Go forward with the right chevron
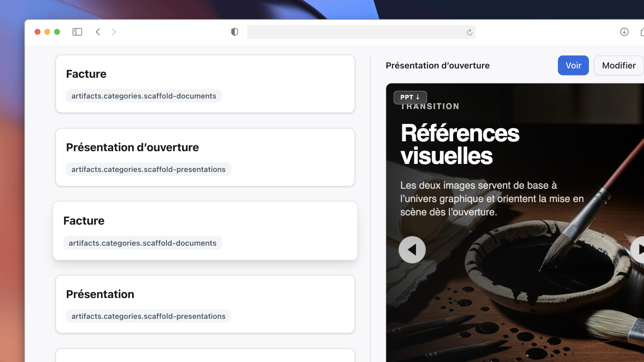Image resolution: width=644 pixels, height=362 pixels. pyautogui.click(x=114, y=32)
